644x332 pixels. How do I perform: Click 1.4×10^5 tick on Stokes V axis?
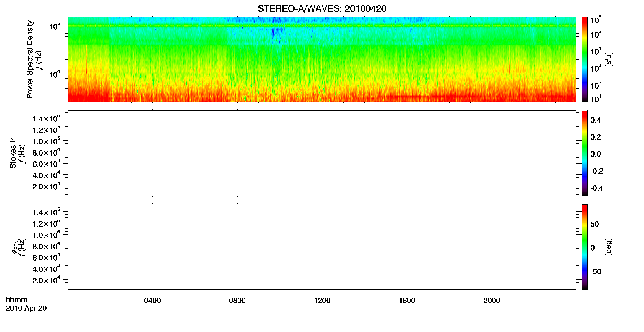[x=46, y=118]
